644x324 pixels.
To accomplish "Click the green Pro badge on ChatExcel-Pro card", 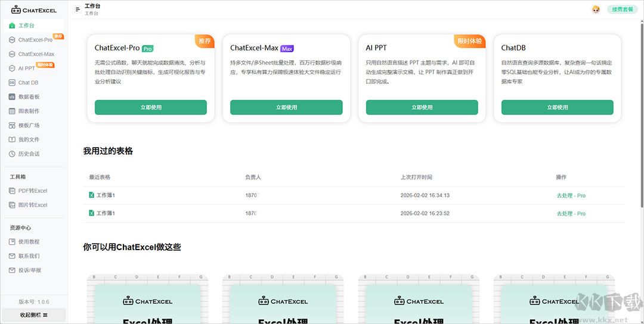I will click(147, 48).
